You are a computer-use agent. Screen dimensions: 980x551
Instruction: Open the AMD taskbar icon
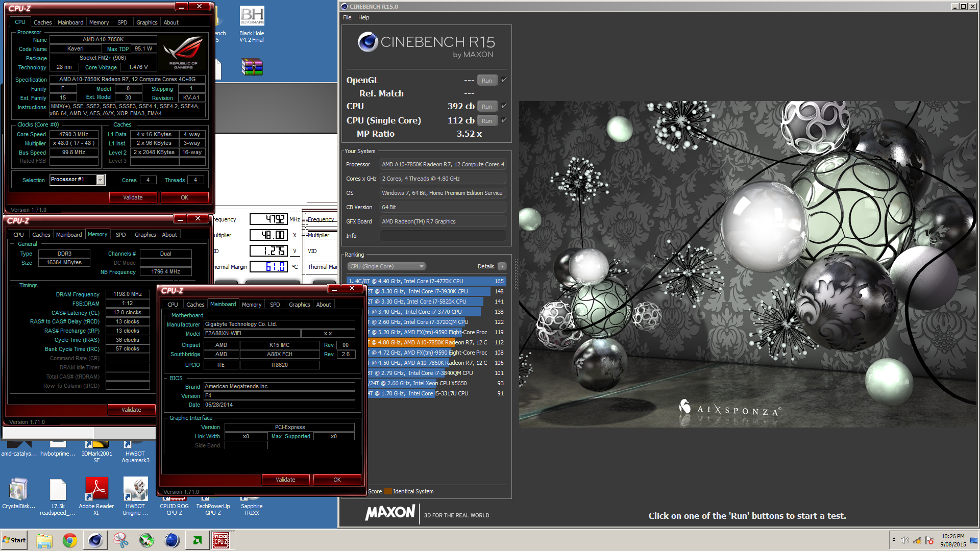coord(198,540)
